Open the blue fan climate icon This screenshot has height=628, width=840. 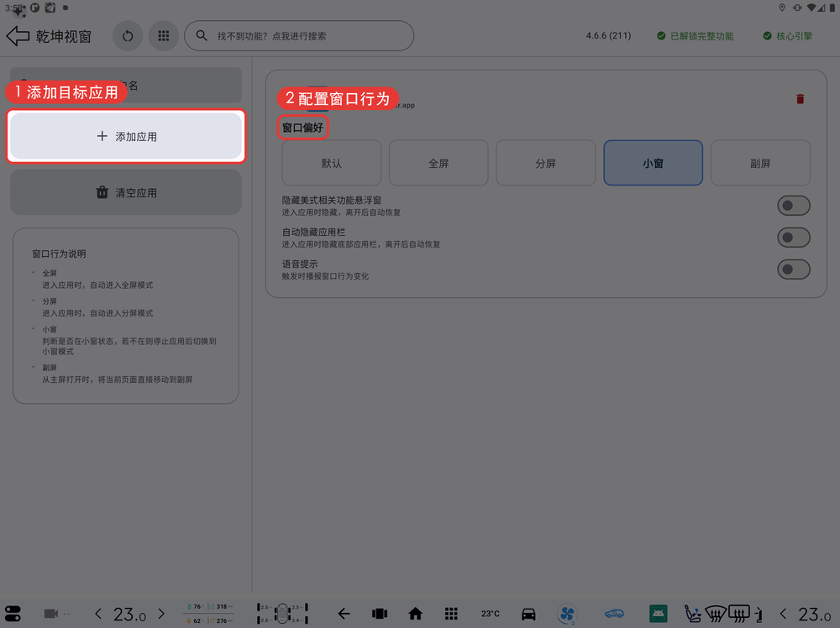pos(567,614)
